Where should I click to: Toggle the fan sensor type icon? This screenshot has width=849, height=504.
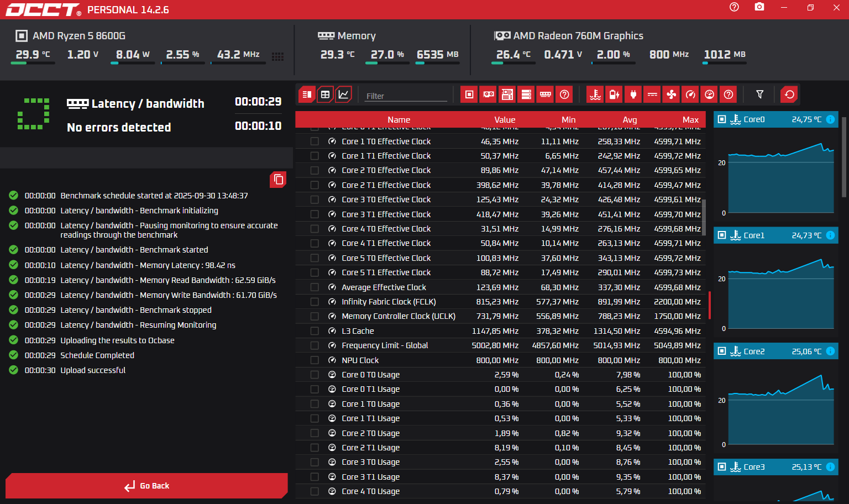(672, 95)
